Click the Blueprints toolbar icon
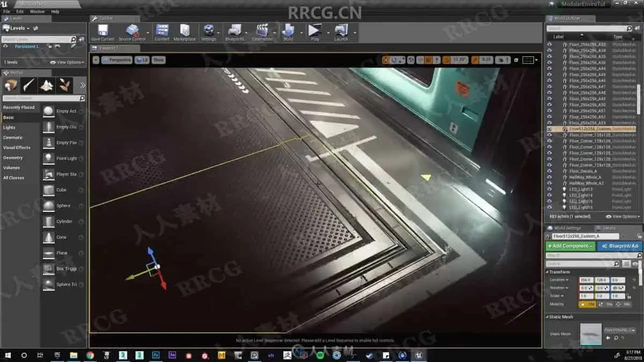 click(x=235, y=32)
